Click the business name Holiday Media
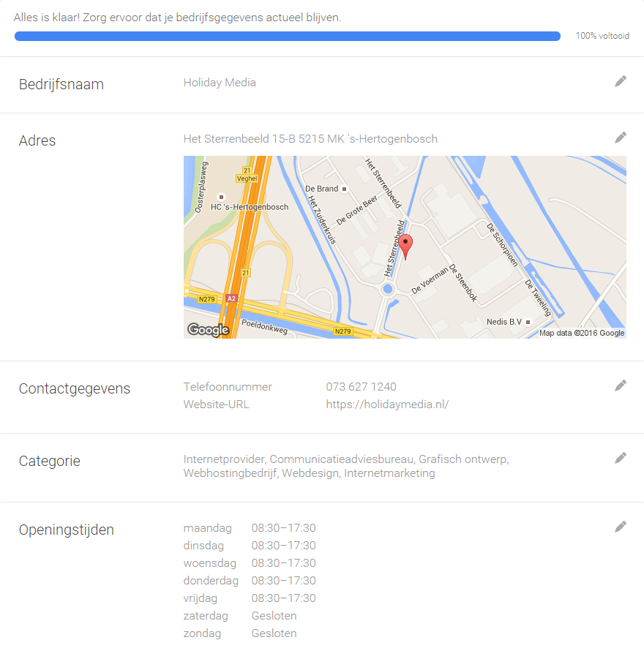Screen dimensions: 644x651 pos(220,83)
